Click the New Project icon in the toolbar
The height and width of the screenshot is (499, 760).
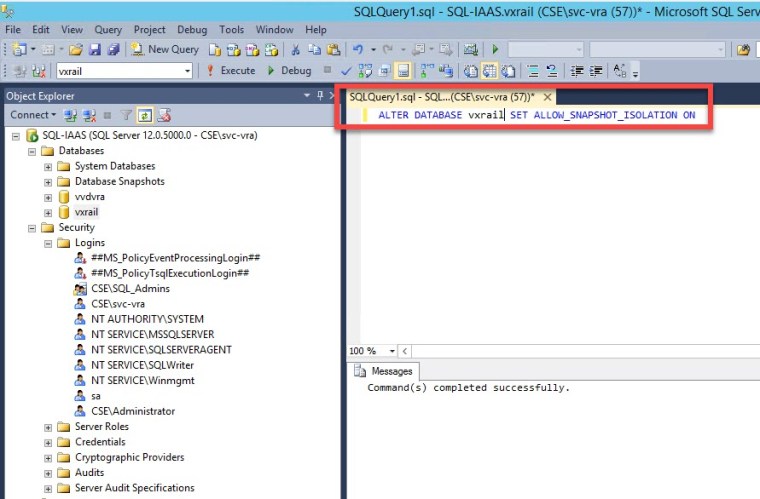19,49
